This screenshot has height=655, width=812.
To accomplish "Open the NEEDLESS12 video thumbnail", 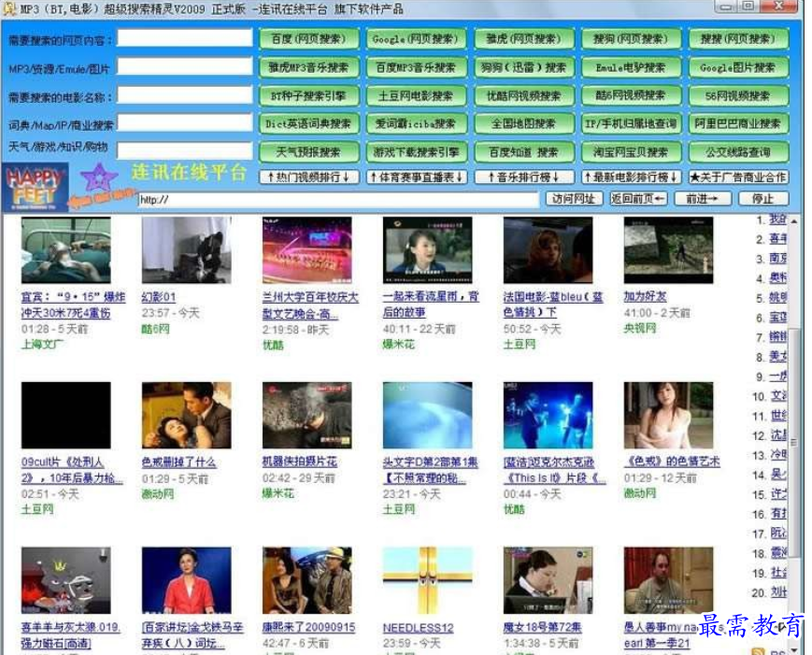I will 427,580.
